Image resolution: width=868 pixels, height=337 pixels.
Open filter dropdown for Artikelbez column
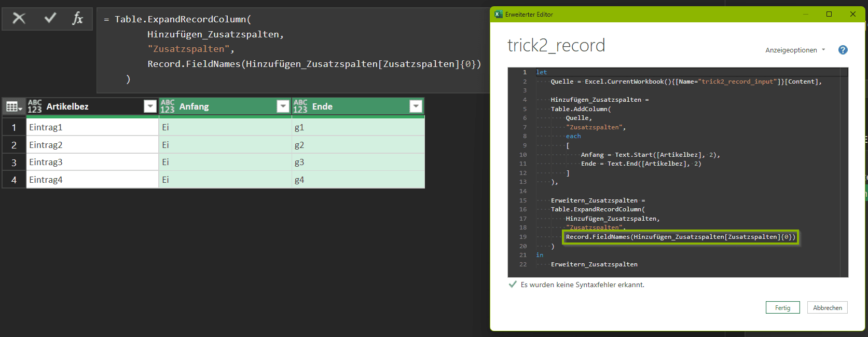150,106
